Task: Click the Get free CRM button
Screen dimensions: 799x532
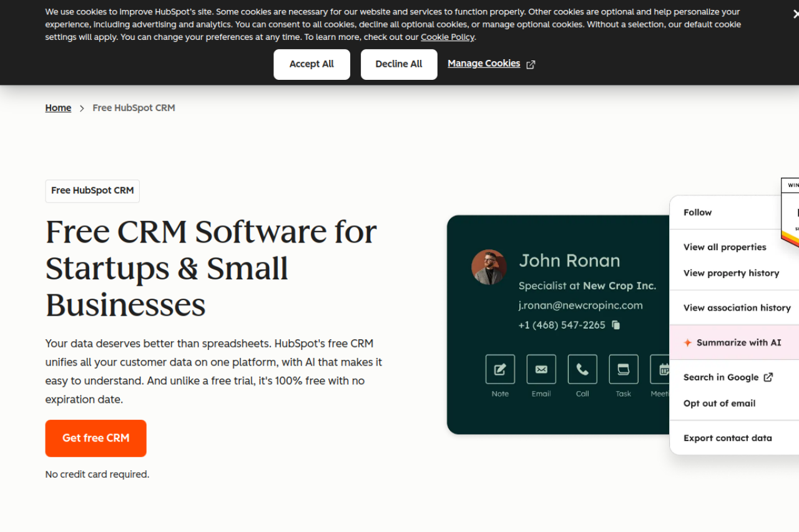Action: click(96, 438)
